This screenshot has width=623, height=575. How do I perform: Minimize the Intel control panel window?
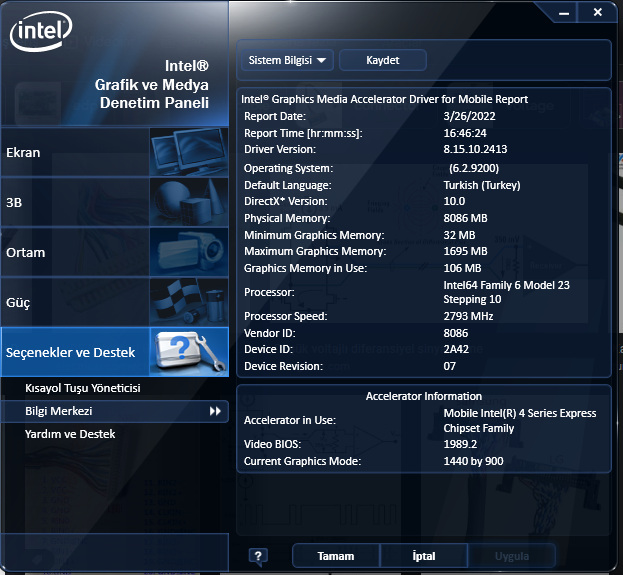(564, 13)
